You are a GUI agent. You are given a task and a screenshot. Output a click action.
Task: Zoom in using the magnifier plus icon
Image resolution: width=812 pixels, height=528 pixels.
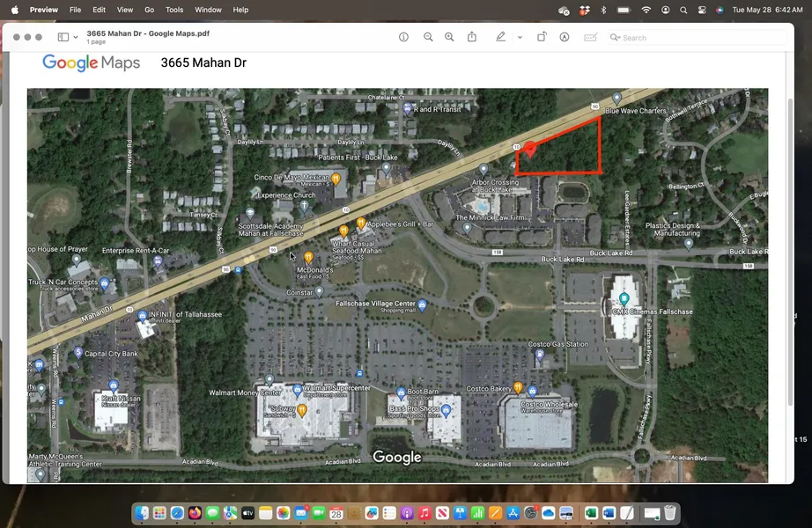[x=449, y=37]
